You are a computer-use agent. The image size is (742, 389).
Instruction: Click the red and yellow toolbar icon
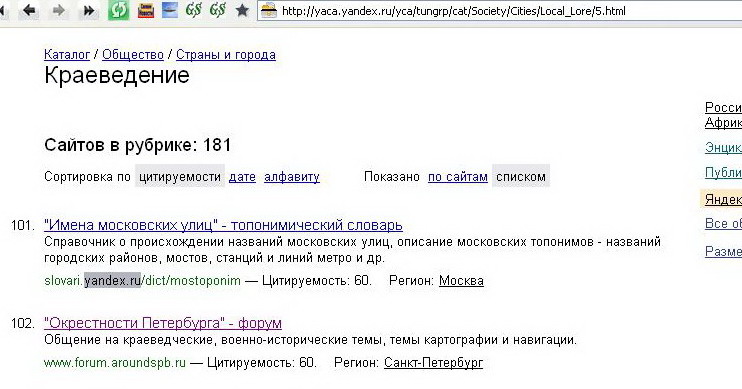pyautogui.click(x=146, y=10)
